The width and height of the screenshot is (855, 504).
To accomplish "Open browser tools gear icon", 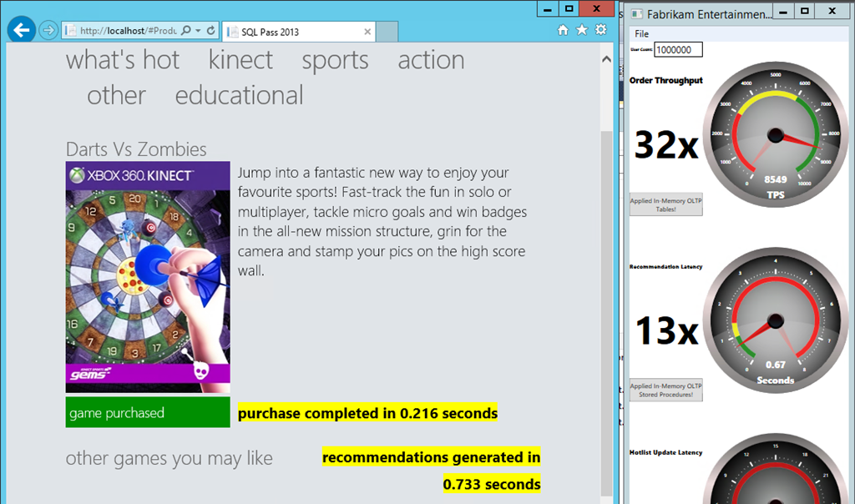I will click(x=601, y=30).
